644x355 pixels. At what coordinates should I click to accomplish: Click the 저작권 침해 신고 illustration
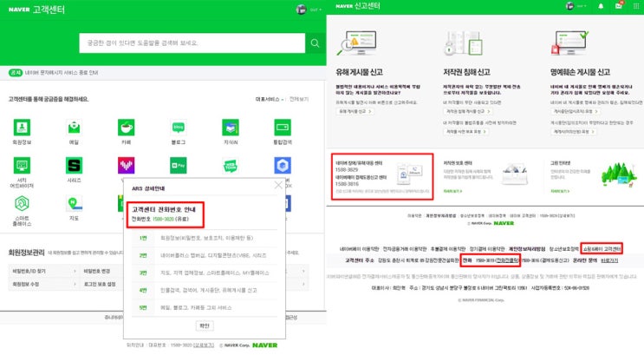(464, 43)
